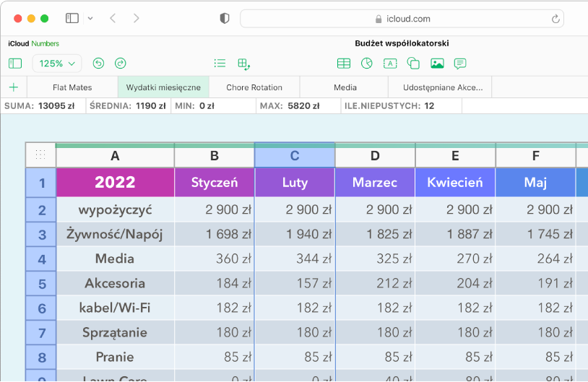Click the Undo icon in Numbers toolbar
The width and height of the screenshot is (588, 382).
pyautogui.click(x=99, y=64)
